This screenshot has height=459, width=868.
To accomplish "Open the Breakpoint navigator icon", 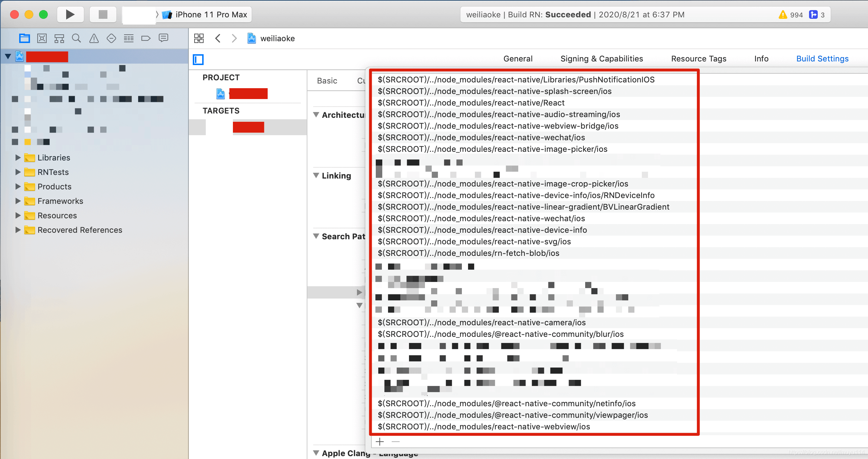I will [x=146, y=38].
